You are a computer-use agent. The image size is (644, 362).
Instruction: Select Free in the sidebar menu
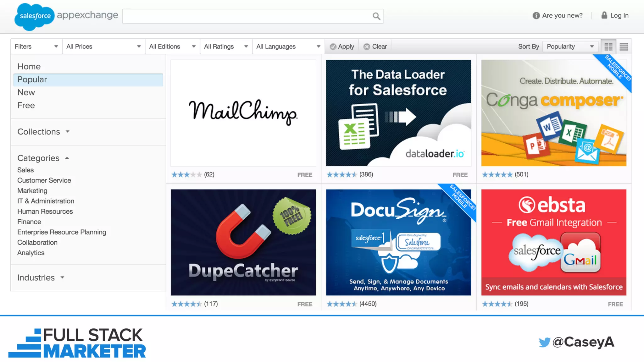coord(26,105)
